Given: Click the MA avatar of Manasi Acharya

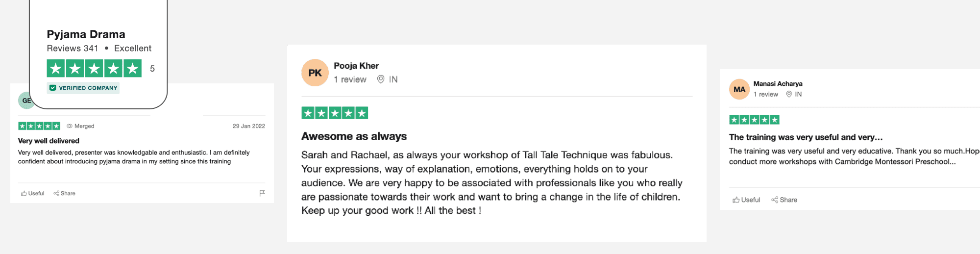Looking at the screenshot, I should pos(739,89).
